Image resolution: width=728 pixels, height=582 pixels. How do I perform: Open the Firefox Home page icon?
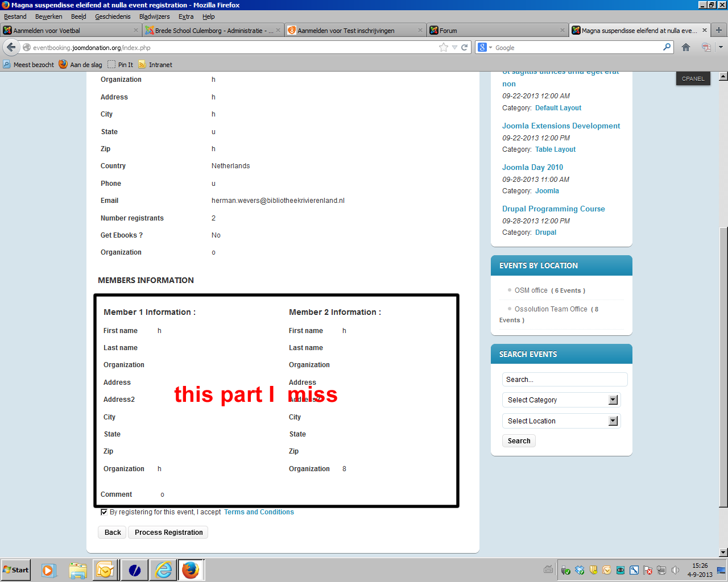tap(686, 47)
